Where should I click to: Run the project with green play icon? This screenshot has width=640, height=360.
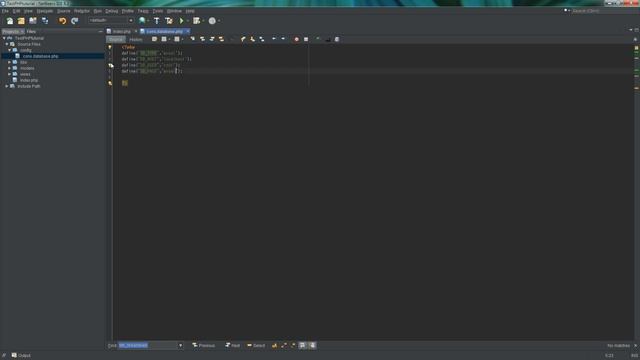pyautogui.click(x=182, y=21)
